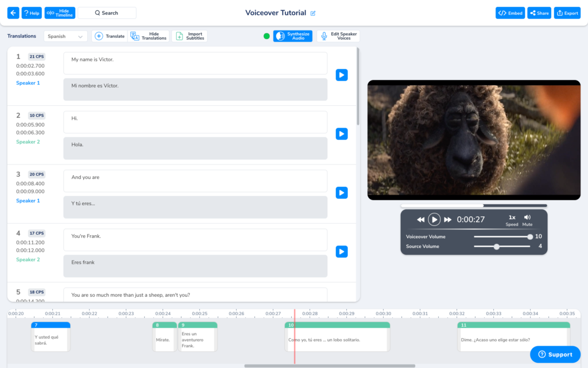Open the Support chat
Screen dimensions: 588x368
pyautogui.click(x=555, y=355)
